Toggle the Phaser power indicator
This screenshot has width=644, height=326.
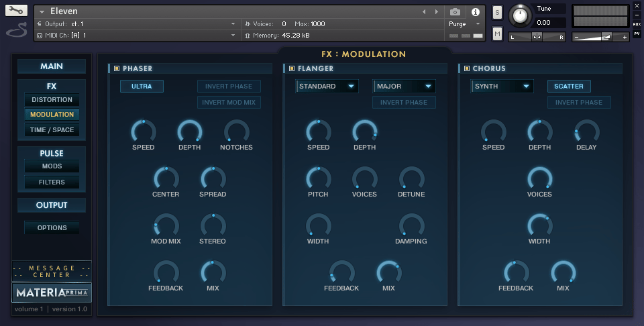(117, 68)
